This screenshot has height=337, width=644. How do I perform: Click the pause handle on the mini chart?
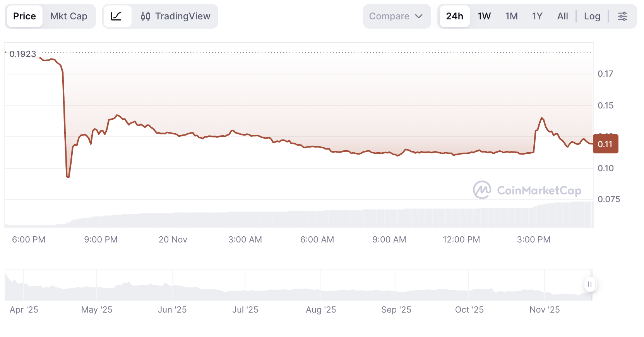coord(590,284)
